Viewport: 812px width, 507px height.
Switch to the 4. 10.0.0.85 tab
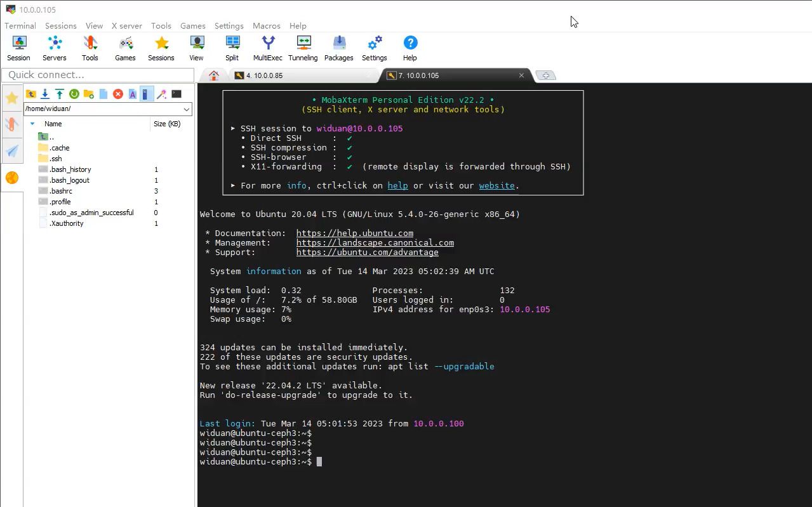point(303,75)
